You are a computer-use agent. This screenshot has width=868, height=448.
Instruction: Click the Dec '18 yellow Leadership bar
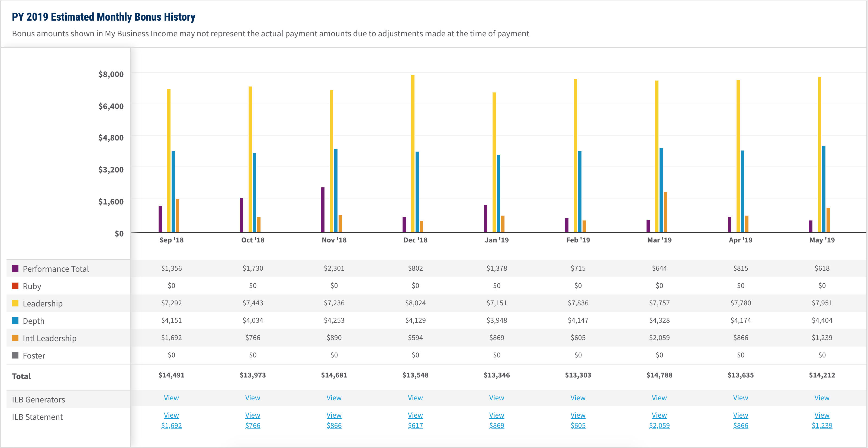pos(413,153)
